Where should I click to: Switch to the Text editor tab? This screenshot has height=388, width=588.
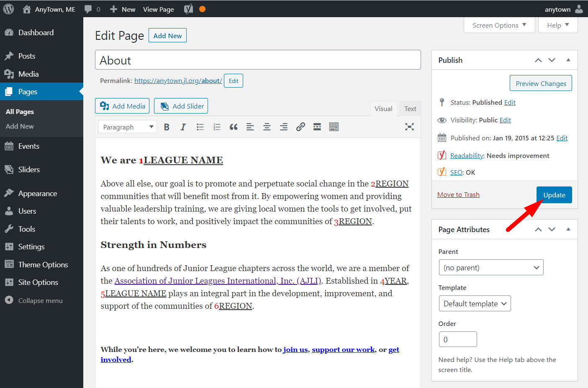point(410,109)
